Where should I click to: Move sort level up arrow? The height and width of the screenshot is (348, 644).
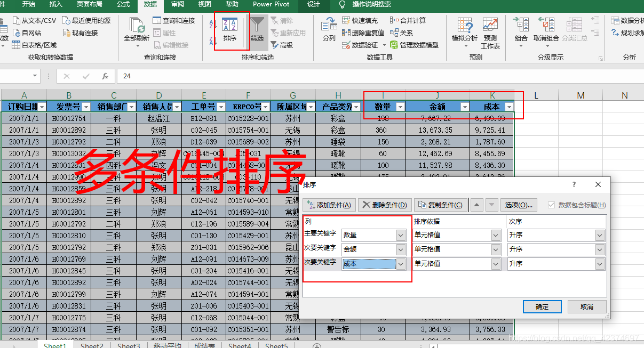click(478, 205)
